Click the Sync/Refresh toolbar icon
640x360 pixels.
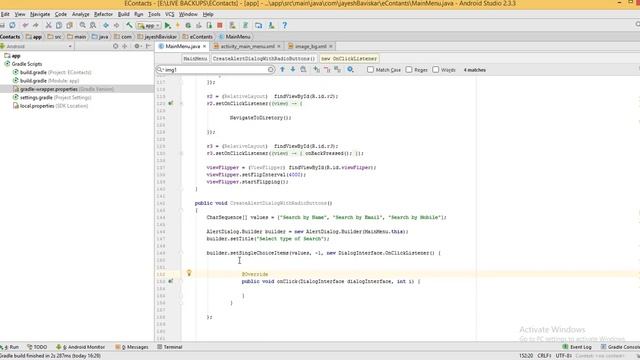12,25
